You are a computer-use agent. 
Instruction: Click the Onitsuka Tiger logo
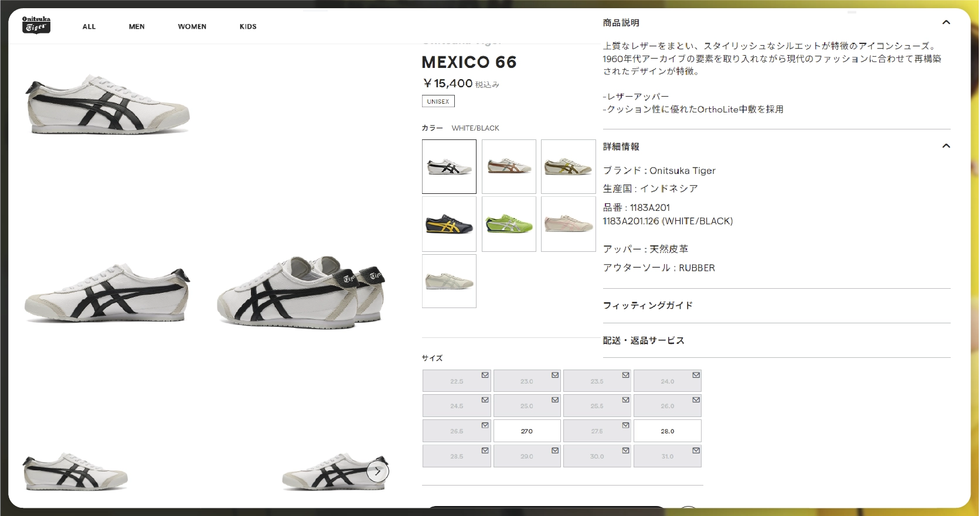[36, 25]
